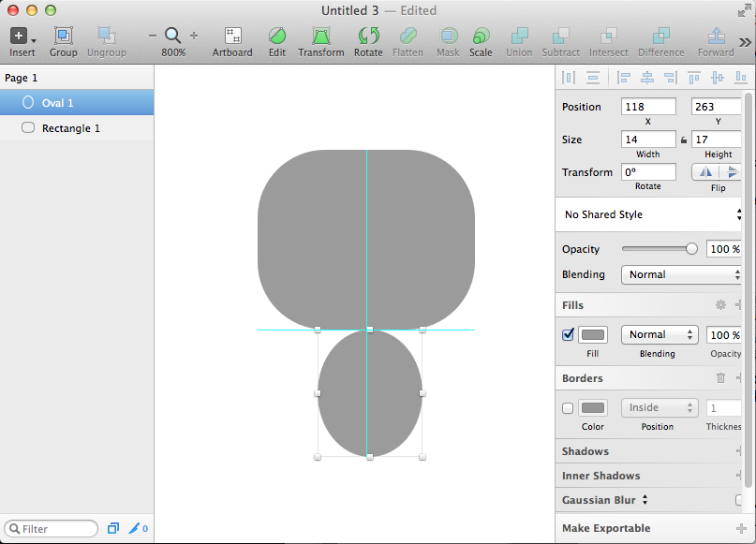Enable the border checkbox in Borders
Image resolution: width=756 pixels, height=544 pixels.
(x=568, y=407)
